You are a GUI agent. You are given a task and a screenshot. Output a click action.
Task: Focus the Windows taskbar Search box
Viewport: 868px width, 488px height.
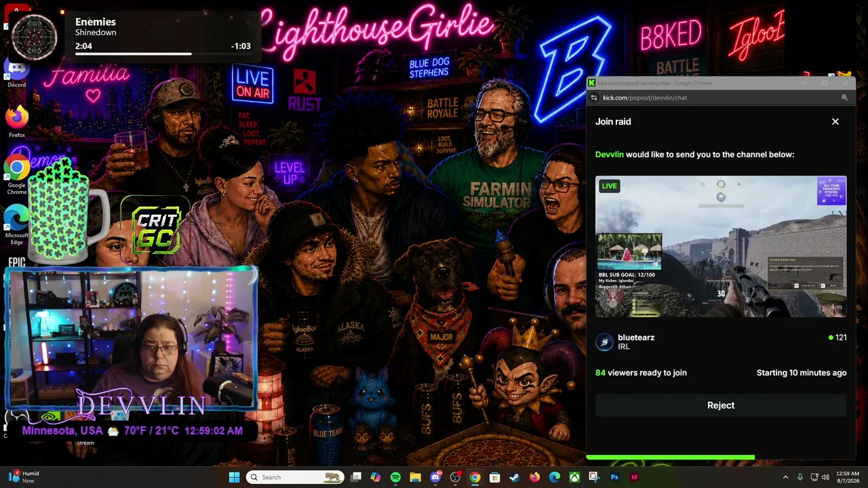(x=295, y=477)
